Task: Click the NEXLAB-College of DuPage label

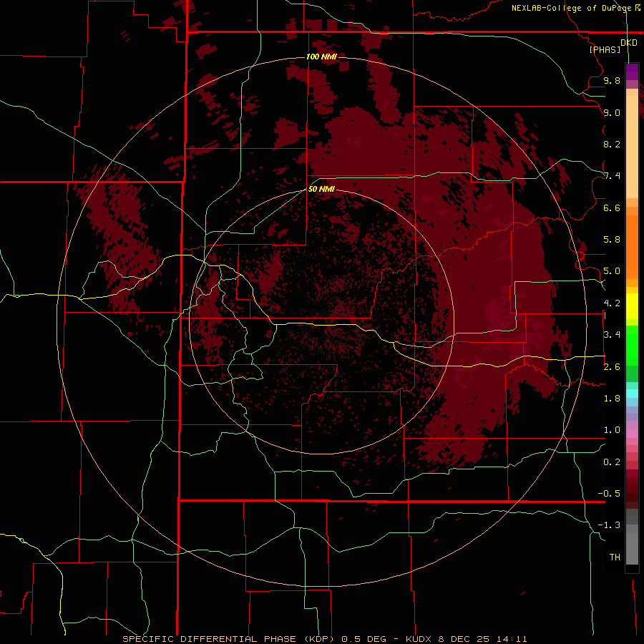Action: [x=572, y=8]
